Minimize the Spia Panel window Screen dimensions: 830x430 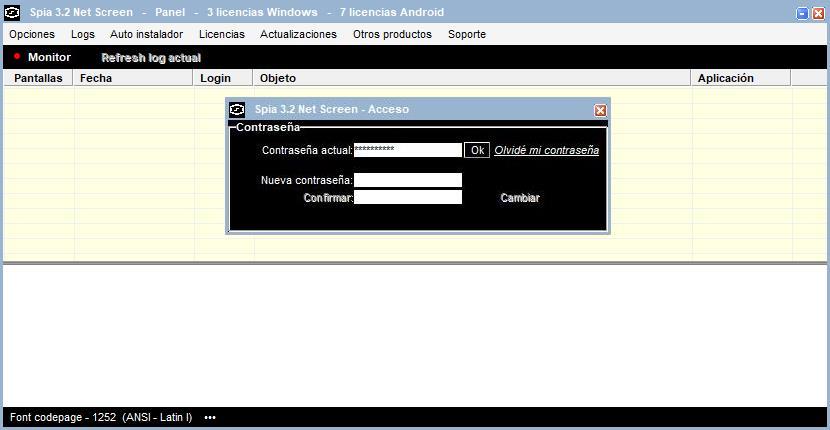802,14
